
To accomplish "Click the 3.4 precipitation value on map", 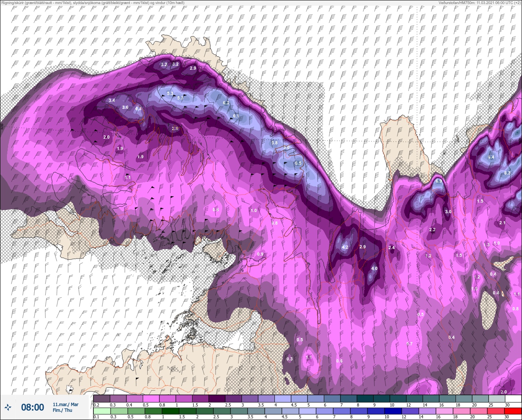I will (x=112, y=100).
